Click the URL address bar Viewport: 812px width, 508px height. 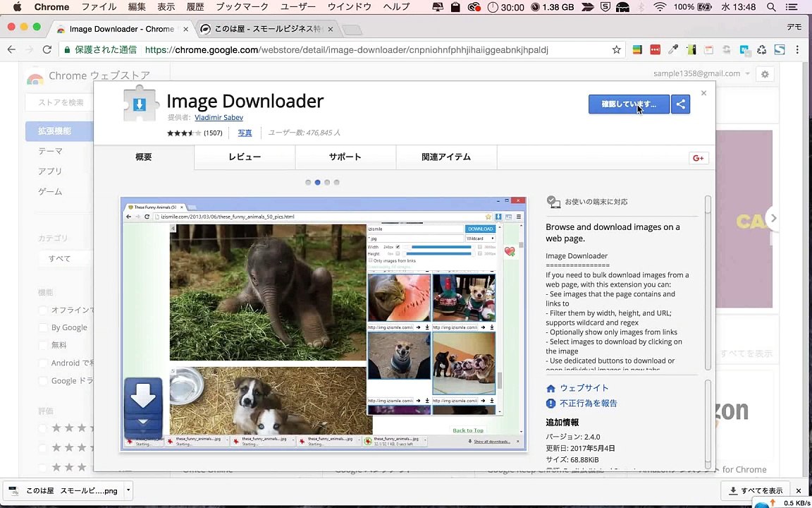click(x=342, y=50)
